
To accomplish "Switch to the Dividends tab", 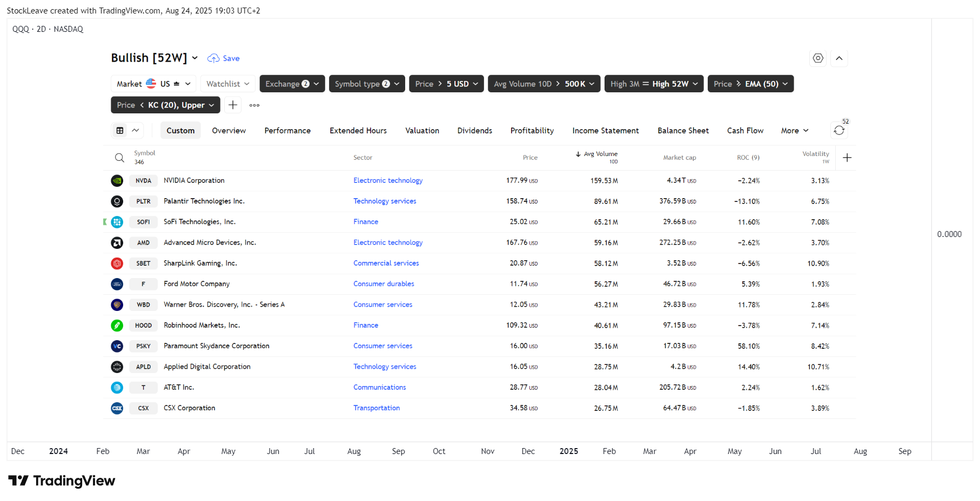I will (x=474, y=131).
